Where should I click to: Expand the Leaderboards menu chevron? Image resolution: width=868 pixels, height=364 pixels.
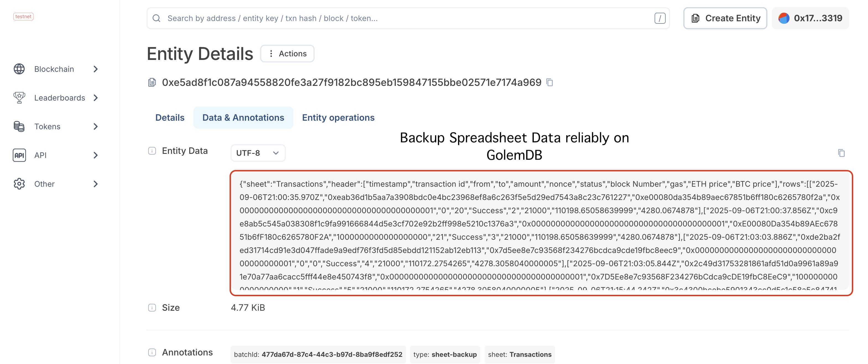(96, 98)
